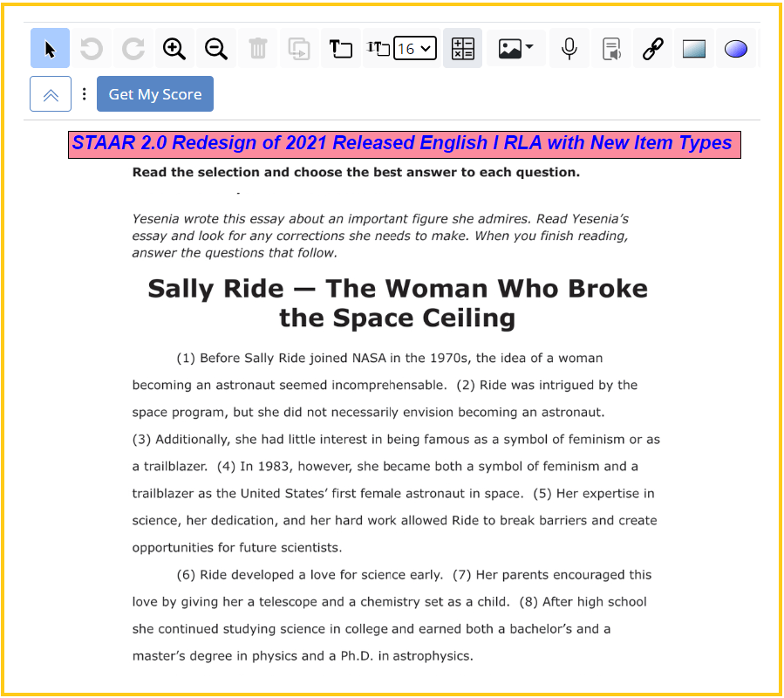
Task: Click the link chain icon
Action: click(653, 49)
